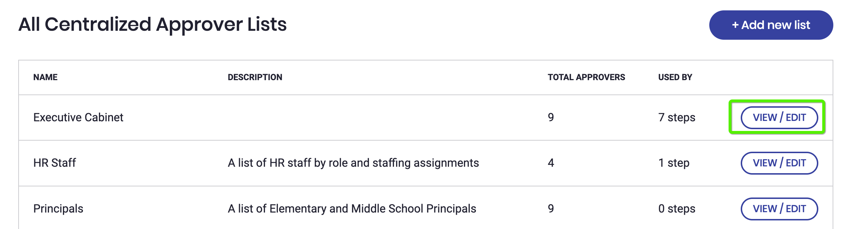The height and width of the screenshot is (229, 868).
Task: Click the Add new list button
Action: [771, 25]
